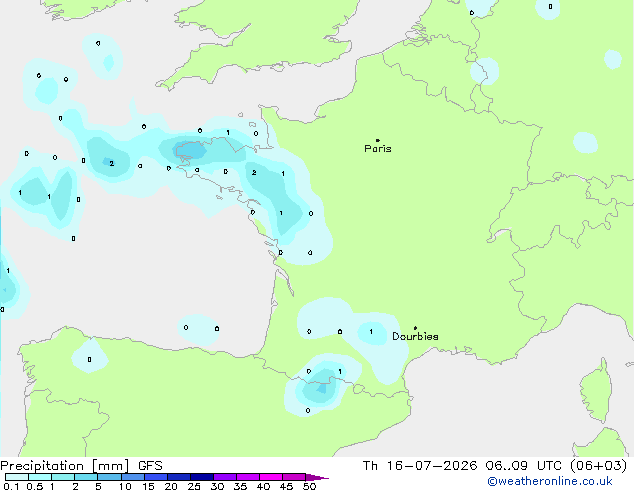Image resolution: width=634 pixels, height=490 pixels.
Task: Select the 30–35 mm purple legend swatch
Action: pos(225,477)
